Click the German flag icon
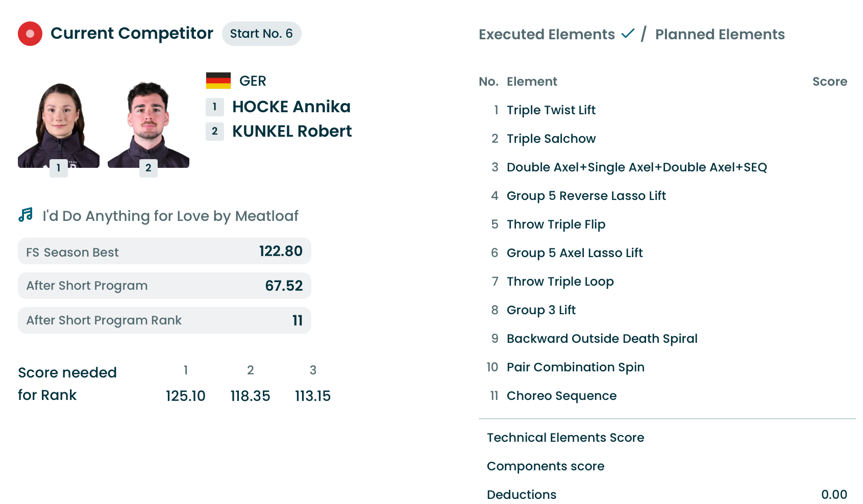 tap(218, 81)
